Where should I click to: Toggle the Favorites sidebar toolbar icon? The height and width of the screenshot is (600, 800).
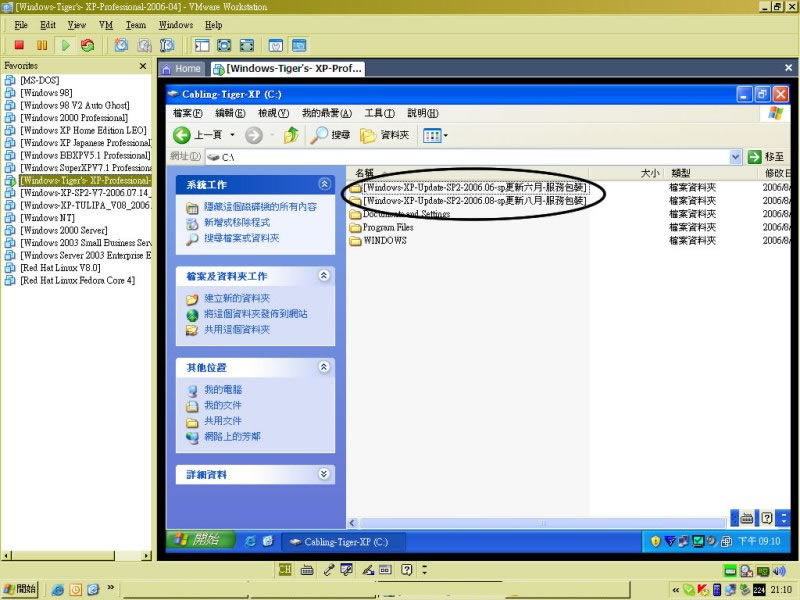pos(202,45)
